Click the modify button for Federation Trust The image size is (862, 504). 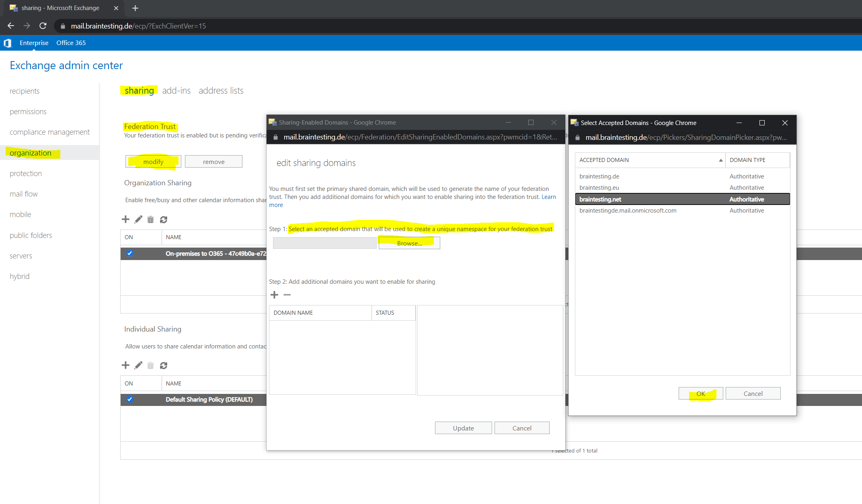pos(152,162)
